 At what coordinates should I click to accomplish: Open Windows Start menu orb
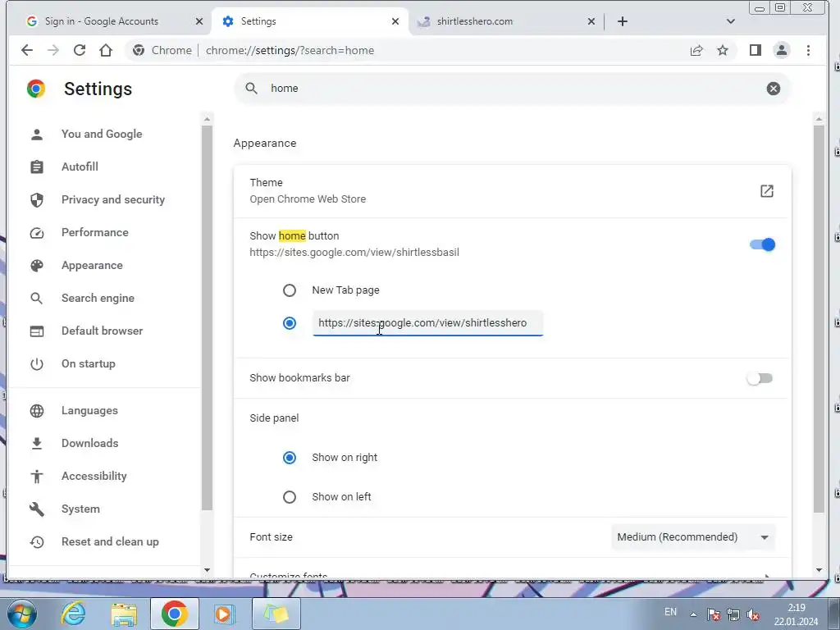click(x=21, y=614)
